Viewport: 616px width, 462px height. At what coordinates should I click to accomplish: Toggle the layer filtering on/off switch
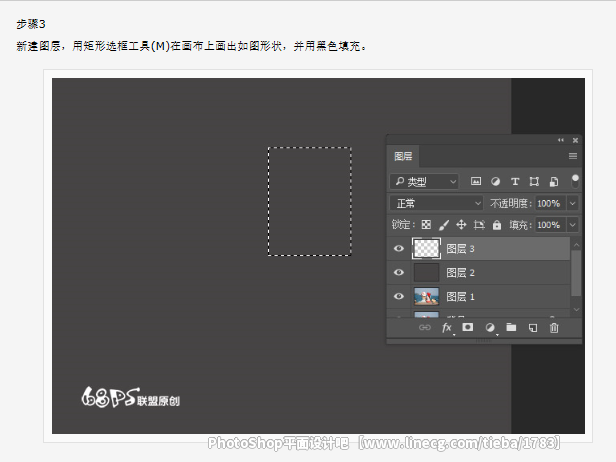point(575,181)
